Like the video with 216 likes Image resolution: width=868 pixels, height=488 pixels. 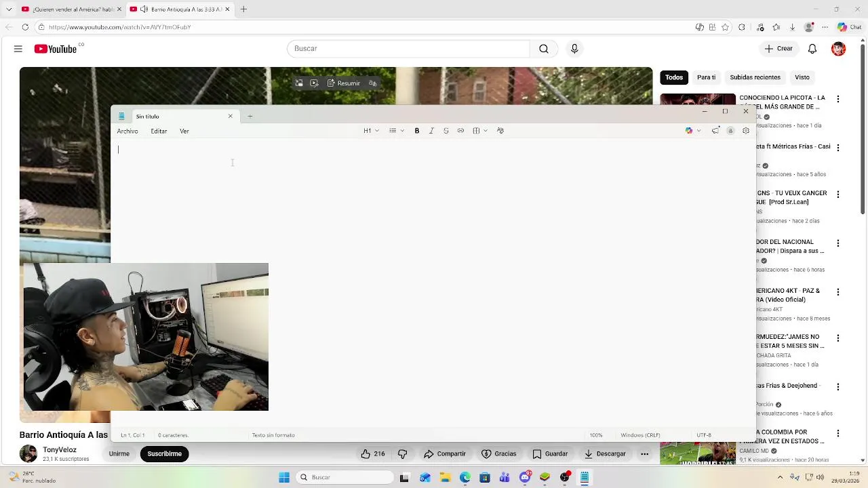tap(373, 454)
